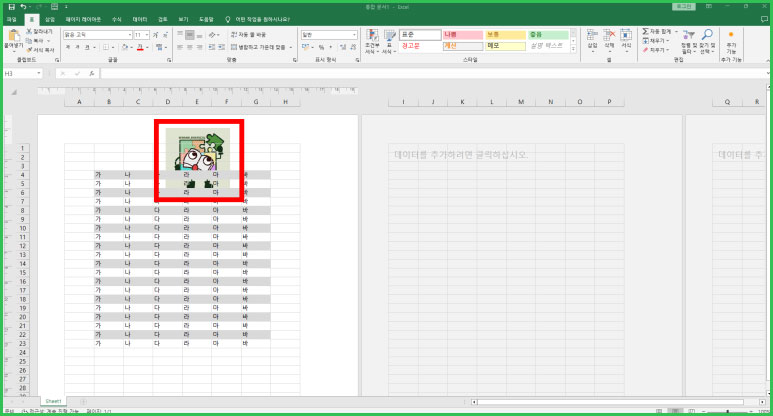The width and height of the screenshot is (773, 416).
Task: Activate Format Painter (서식 복사)
Action: point(40,50)
